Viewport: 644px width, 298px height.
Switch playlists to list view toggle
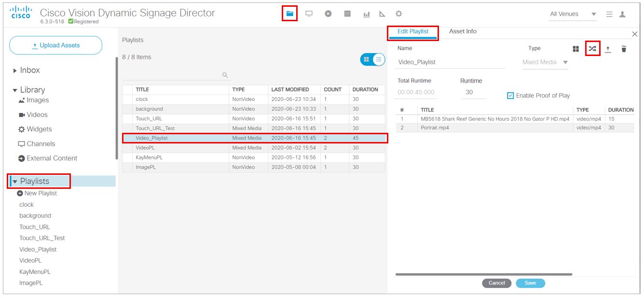(x=379, y=59)
